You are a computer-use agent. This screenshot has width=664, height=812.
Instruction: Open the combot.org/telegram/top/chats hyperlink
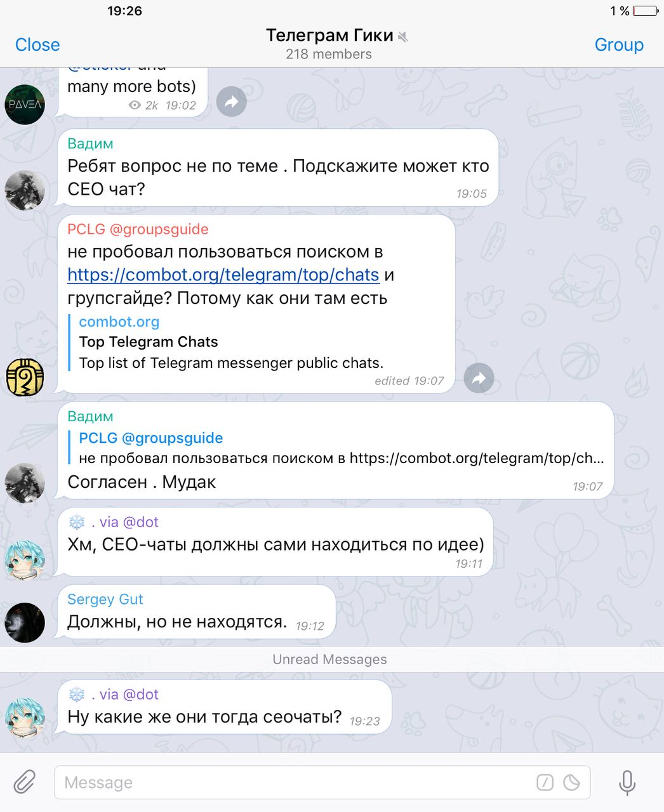(223, 275)
